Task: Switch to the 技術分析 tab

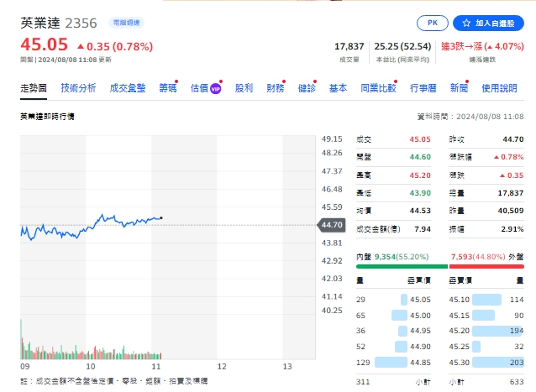Action: [x=78, y=88]
